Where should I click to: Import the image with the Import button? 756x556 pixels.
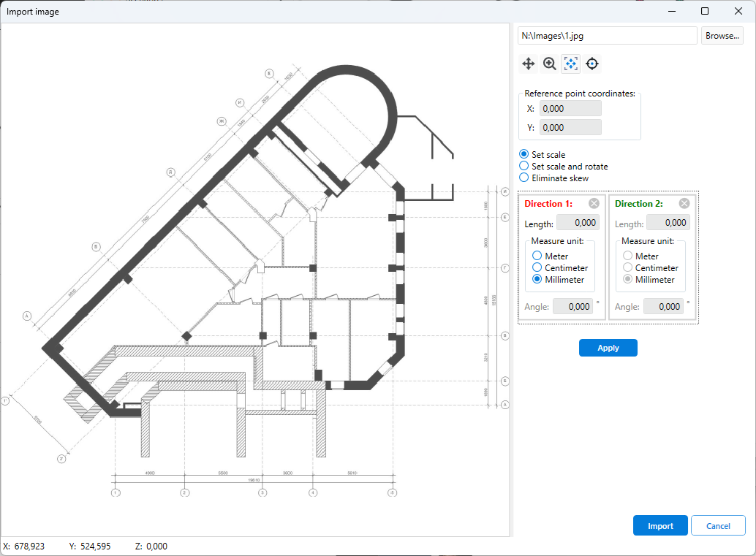tap(660, 525)
